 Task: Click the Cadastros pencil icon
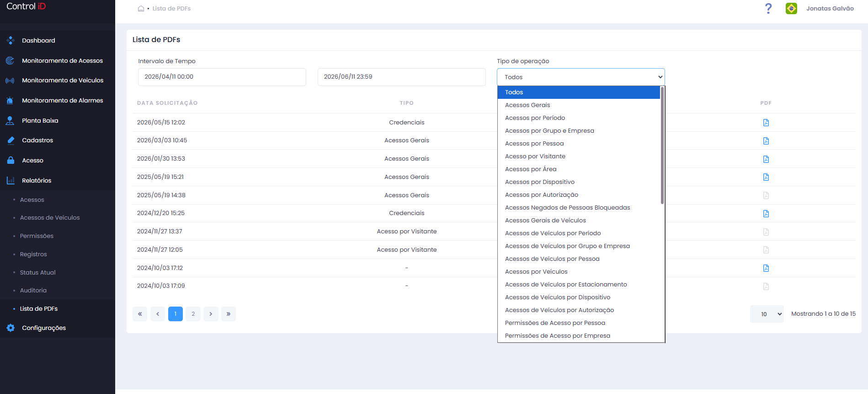[11, 140]
